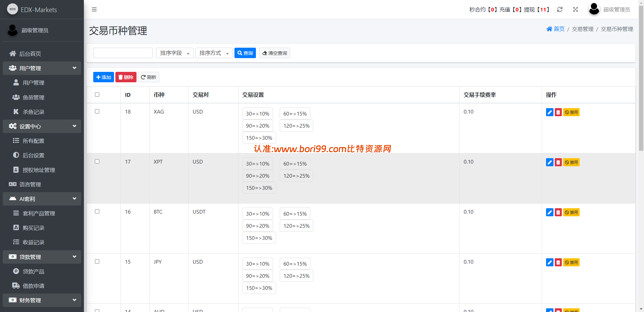Open the 排序字段 dropdown

pos(175,53)
